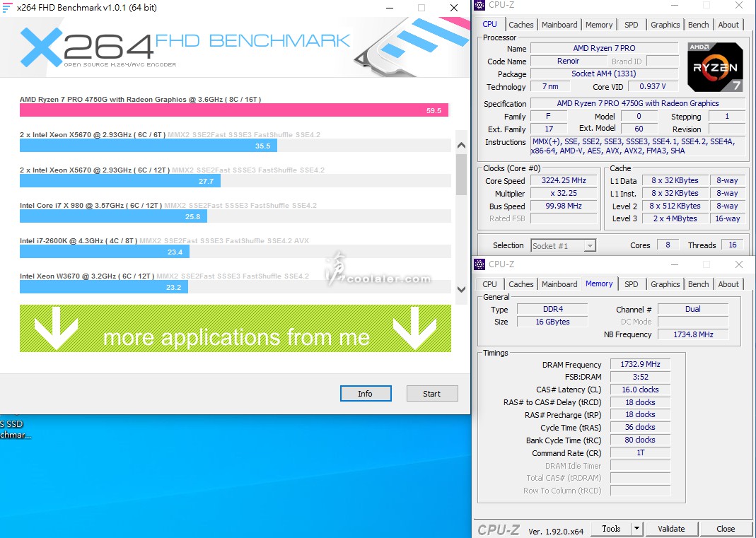Click the Bus Speed value 99.98 MHz
The image size is (756, 538).
[564, 206]
